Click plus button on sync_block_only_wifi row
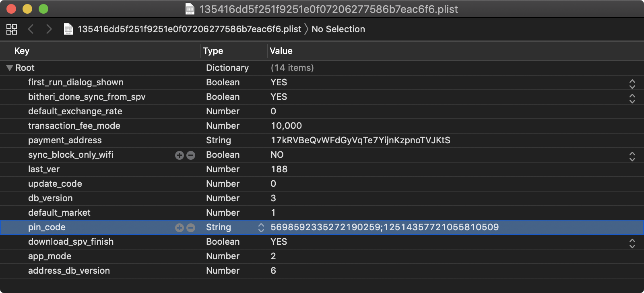644x293 pixels. [180, 155]
